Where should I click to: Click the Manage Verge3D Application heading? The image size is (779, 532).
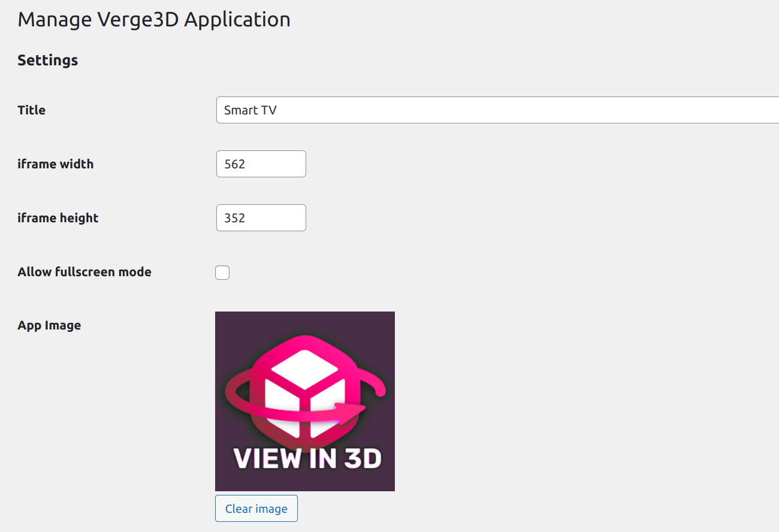154,20
